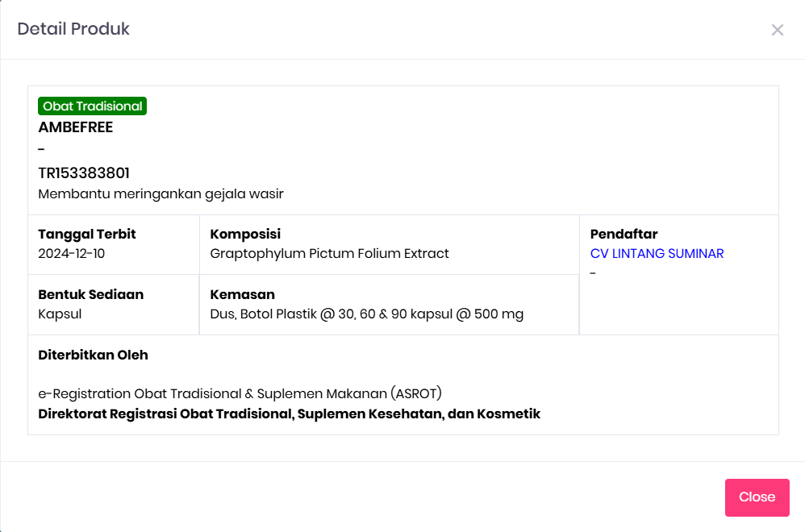Open the CV LINTANG SUMINAR registrant link
The image size is (805, 532).
pos(657,254)
